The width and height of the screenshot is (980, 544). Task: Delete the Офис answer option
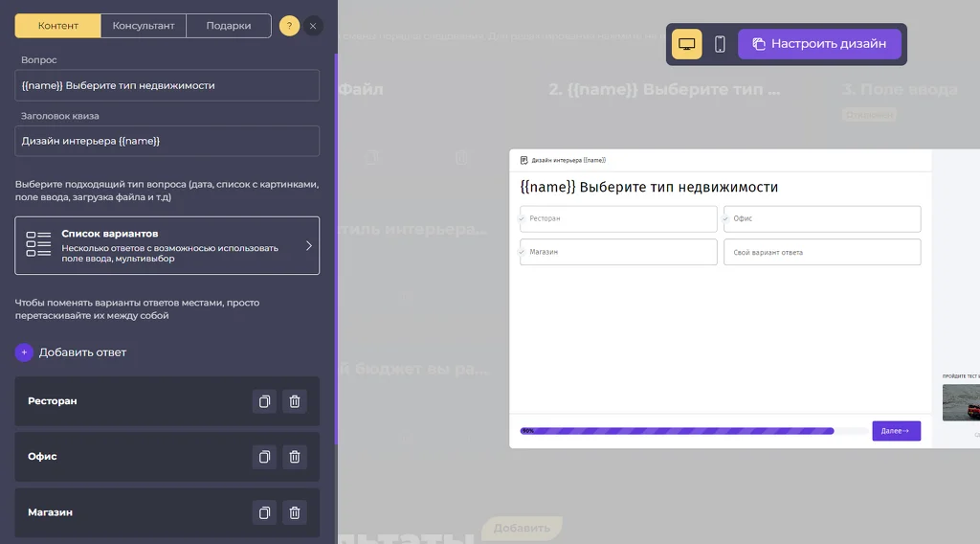[295, 457]
